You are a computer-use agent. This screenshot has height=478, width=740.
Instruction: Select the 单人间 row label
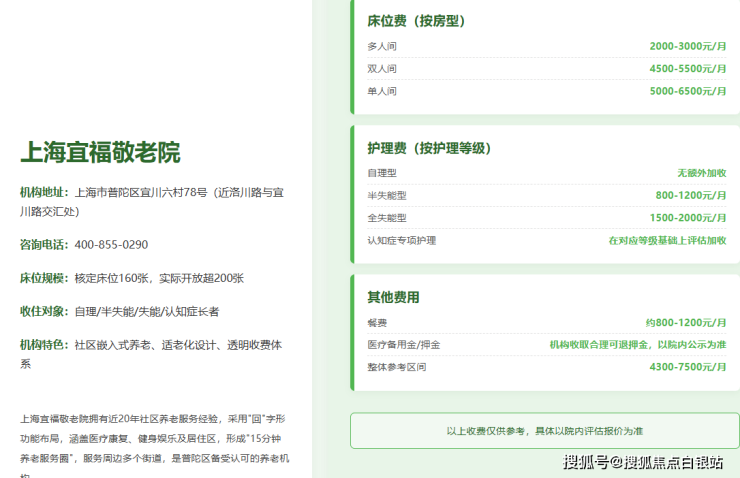[x=382, y=91]
